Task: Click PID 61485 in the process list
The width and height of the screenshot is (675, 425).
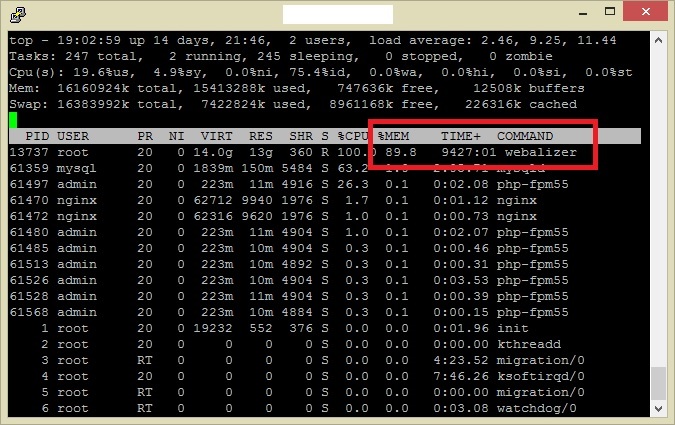Action: (29, 248)
